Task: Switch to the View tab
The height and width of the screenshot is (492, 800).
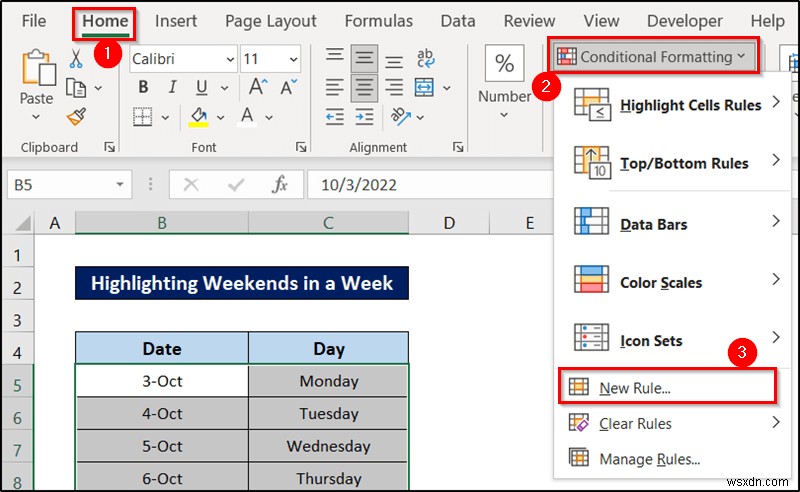Action: pos(602,21)
